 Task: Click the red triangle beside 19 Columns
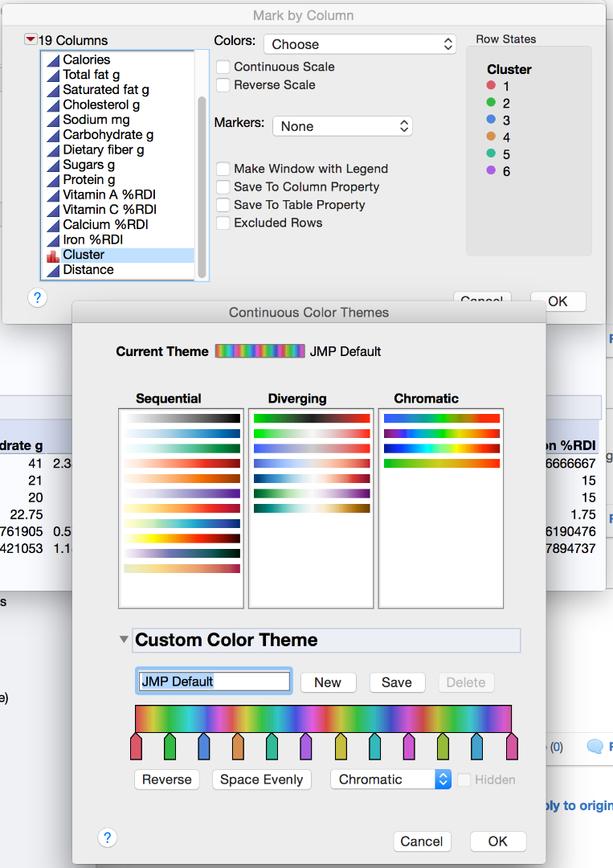coord(31,37)
